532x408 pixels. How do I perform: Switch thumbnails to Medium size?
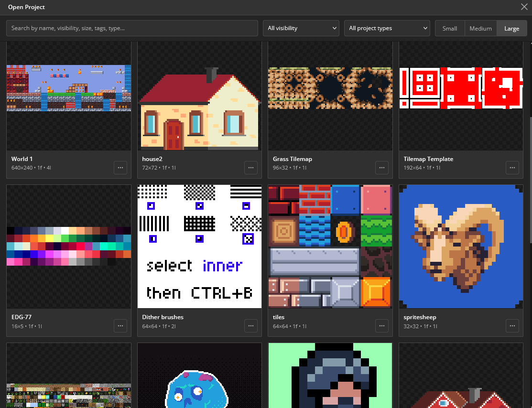click(x=480, y=29)
